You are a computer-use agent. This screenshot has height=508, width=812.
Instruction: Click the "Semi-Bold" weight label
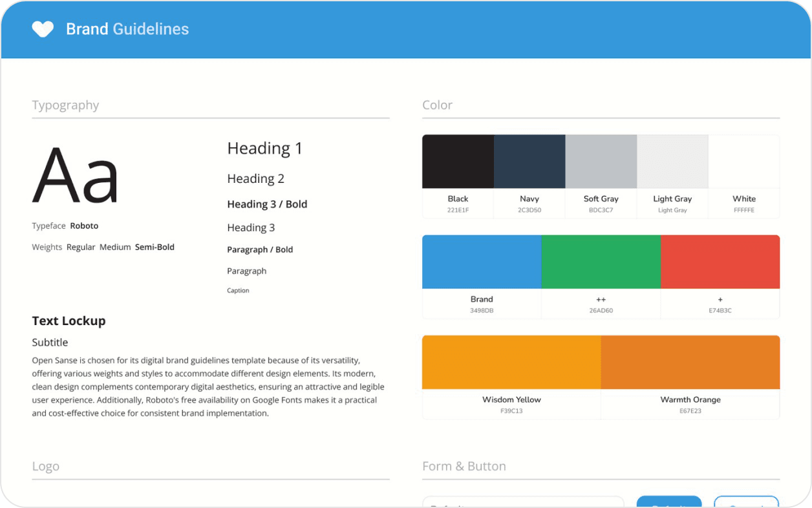click(x=155, y=247)
